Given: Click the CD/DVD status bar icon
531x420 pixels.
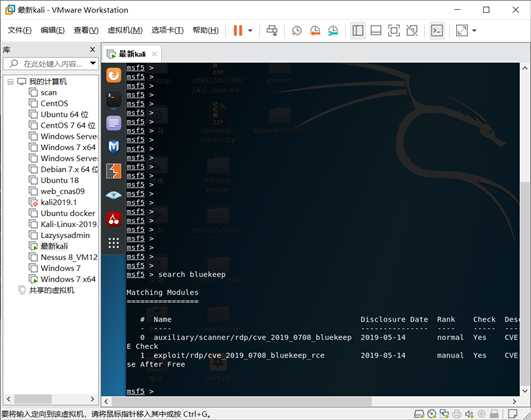Looking at the screenshot, I should click(x=431, y=414).
